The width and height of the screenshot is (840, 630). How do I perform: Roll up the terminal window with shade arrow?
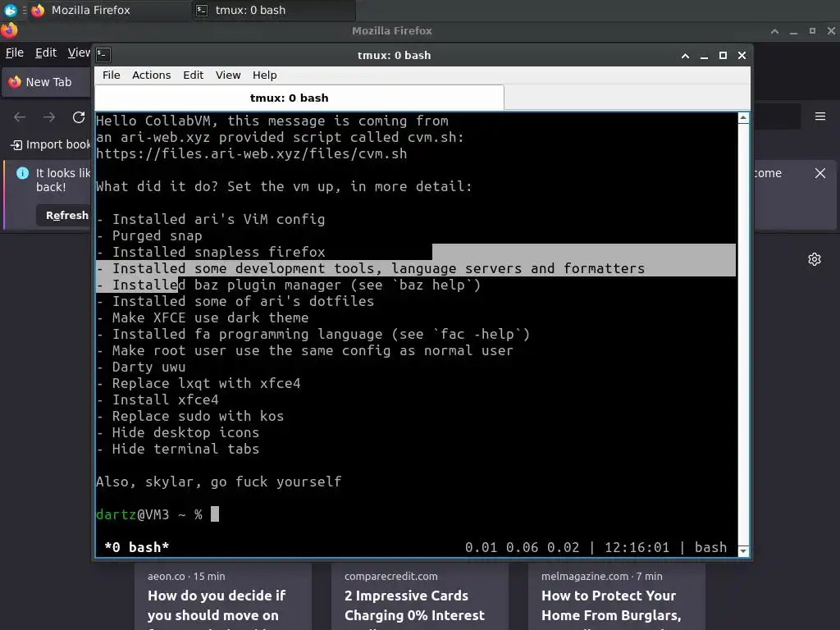click(x=685, y=55)
